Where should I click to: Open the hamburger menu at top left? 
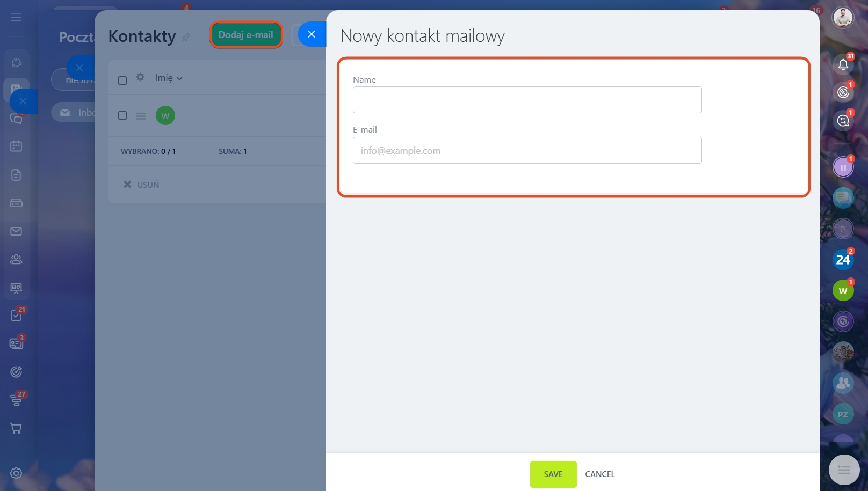16,17
